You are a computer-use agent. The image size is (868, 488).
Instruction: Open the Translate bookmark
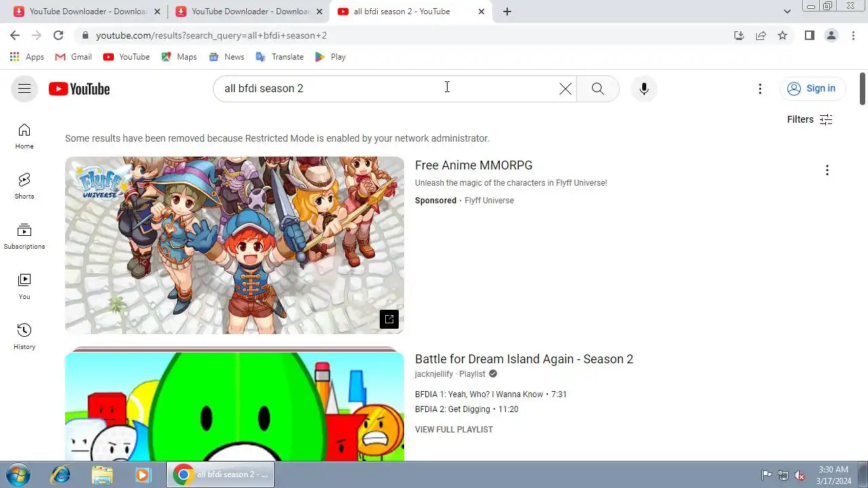pos(279,57)
